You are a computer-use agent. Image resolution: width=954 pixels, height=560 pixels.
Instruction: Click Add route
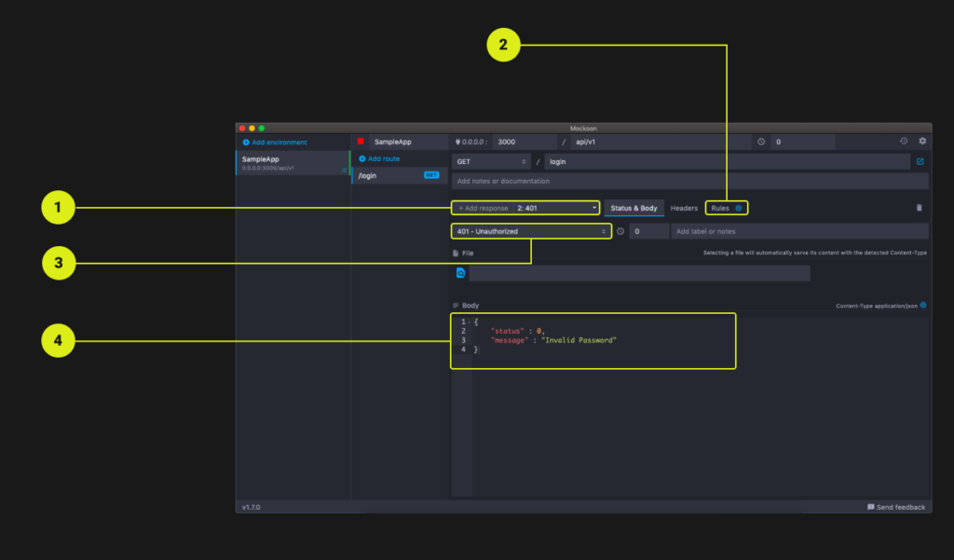[379, 159]
